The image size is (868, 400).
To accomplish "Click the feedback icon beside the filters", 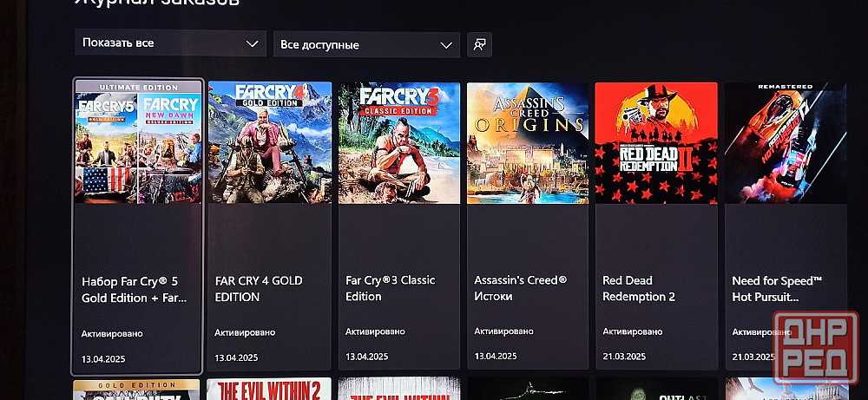I will 479,45.
